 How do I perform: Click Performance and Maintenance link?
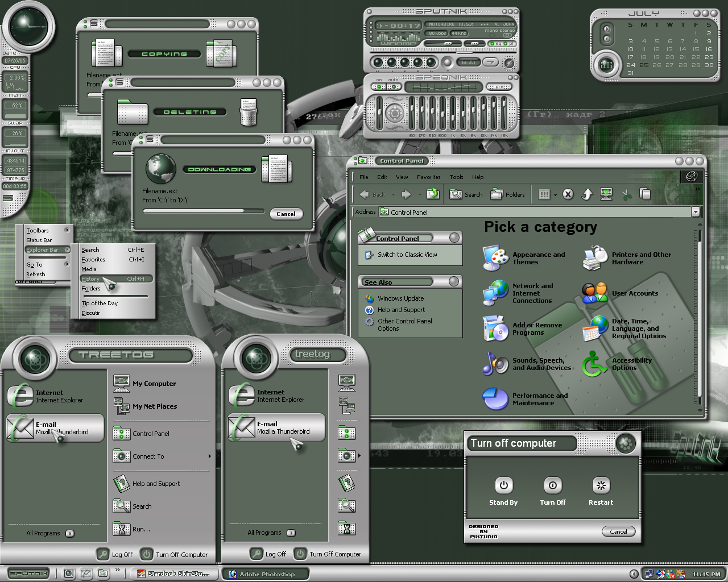540,399
